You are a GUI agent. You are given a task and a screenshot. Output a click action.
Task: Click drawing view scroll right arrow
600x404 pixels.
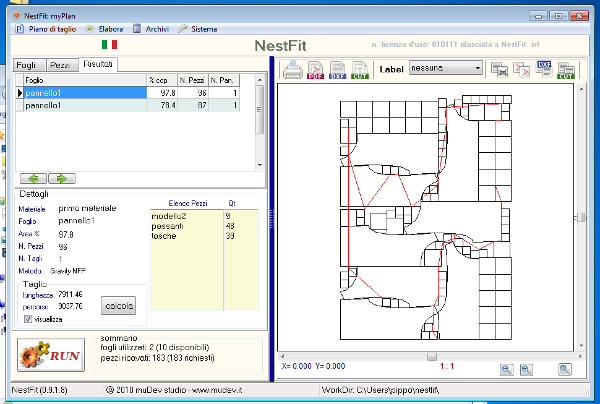point(580,357)
